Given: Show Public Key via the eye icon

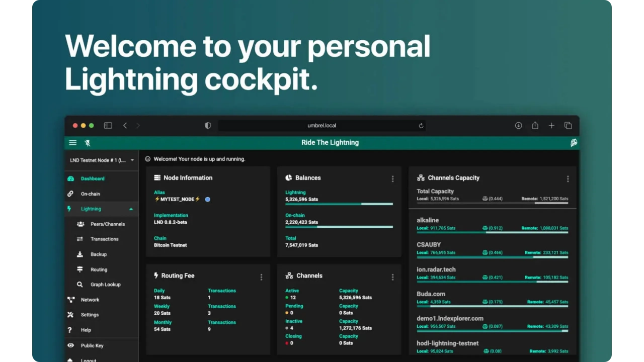Looking at the screenshot, I should (71, 345).
